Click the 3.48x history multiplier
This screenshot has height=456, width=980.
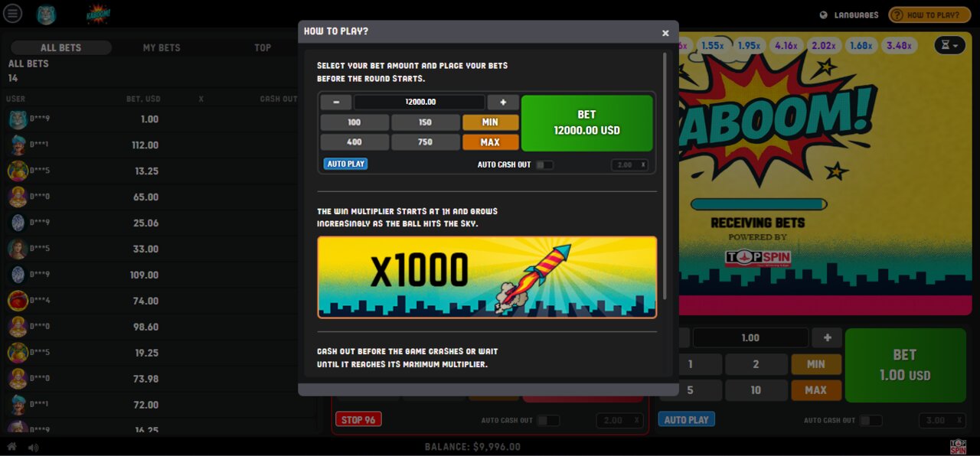[899, 46]
